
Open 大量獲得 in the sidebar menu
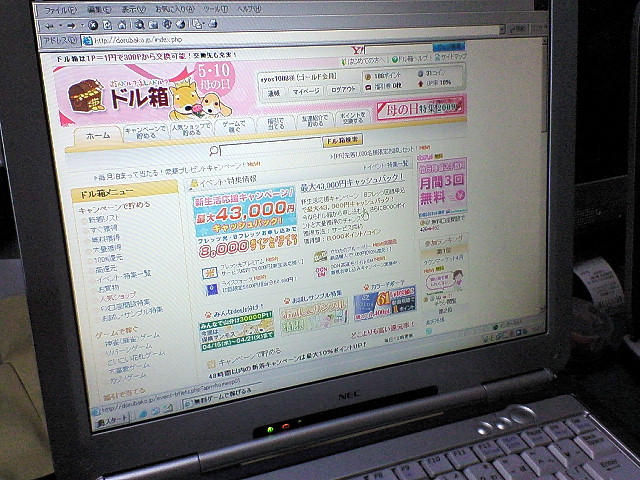tap(107, 248)
